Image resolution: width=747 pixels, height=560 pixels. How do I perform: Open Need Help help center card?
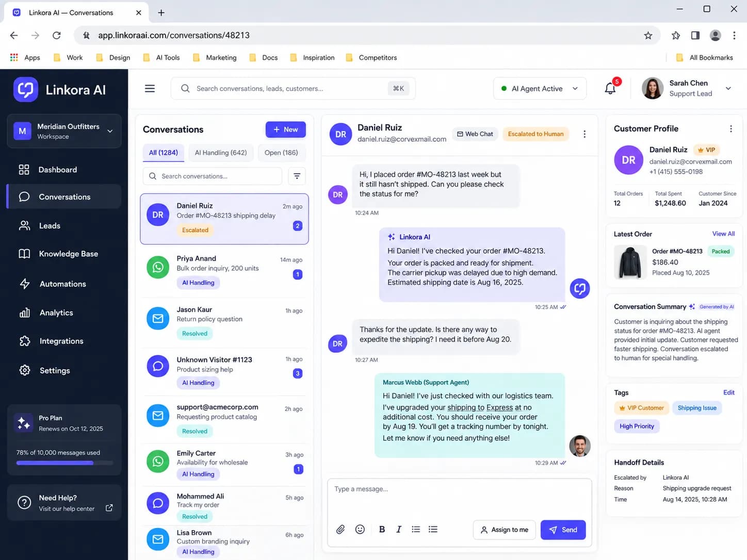pyautogui.click(x=64, y=503)
